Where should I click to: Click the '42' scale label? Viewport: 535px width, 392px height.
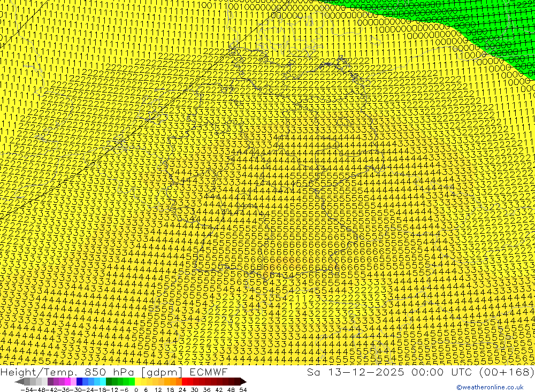pyautogui.click(x=219, y=390)
